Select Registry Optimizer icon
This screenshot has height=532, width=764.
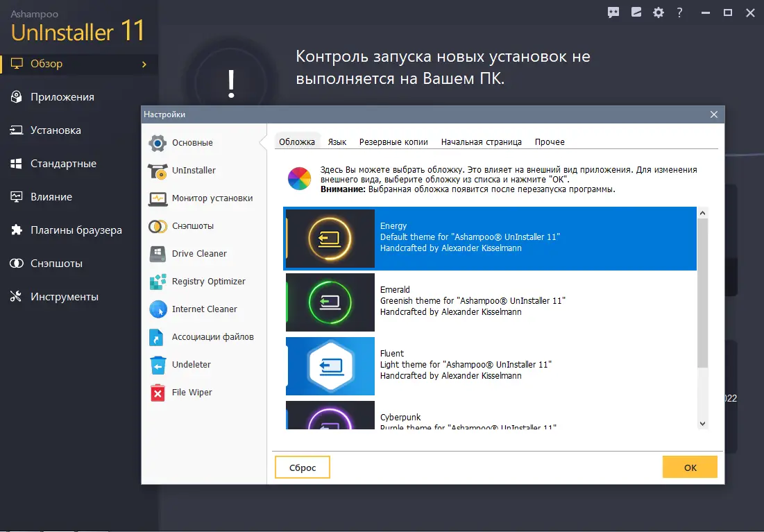(158, 282)
